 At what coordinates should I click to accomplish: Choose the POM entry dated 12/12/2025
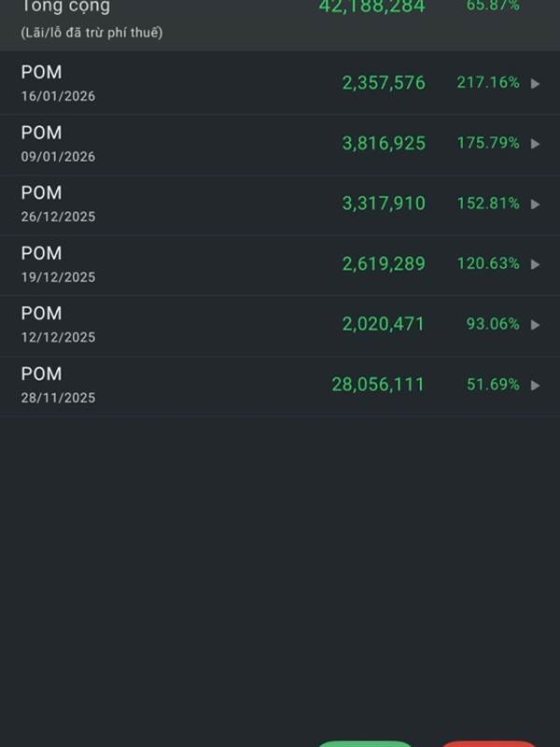click(58, 324)
